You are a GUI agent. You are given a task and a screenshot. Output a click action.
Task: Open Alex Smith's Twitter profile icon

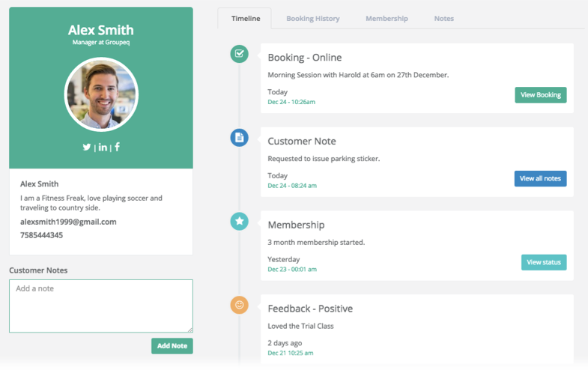tap(87, 148)
